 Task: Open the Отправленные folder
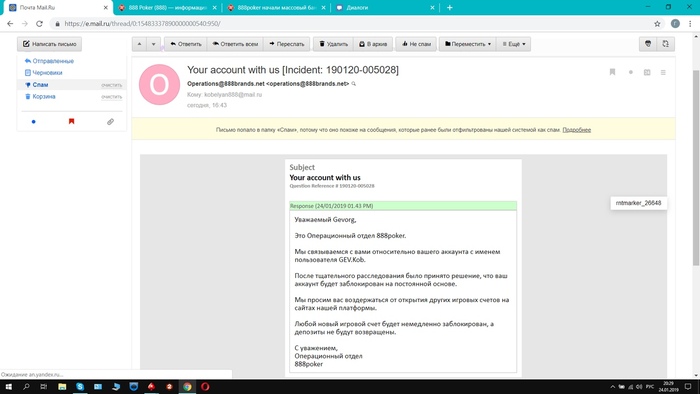[53, 61]
